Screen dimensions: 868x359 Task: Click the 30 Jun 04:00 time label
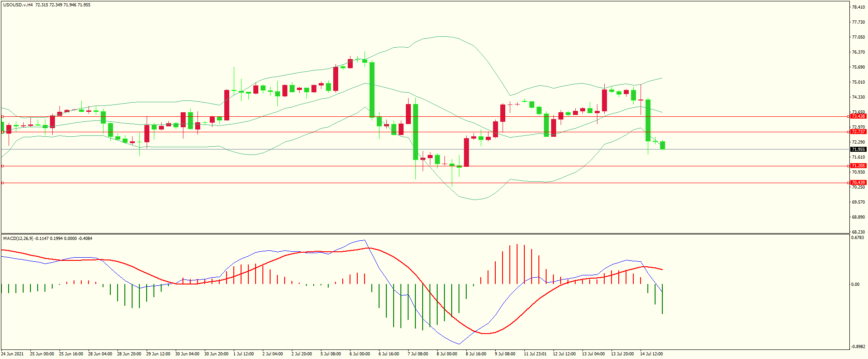pyautogui.click(x=187, y=354)
